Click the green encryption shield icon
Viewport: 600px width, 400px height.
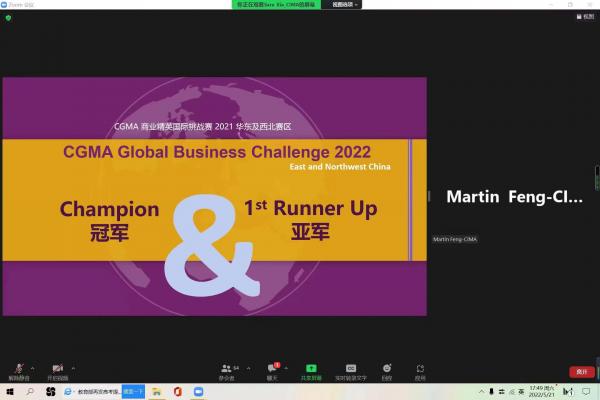click(8, 18)
